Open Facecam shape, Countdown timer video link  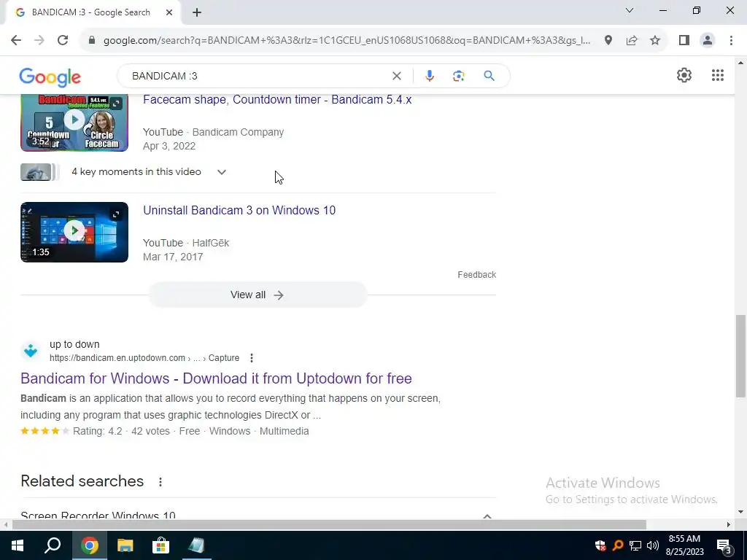pyautogui.click(x=277, y=99)
